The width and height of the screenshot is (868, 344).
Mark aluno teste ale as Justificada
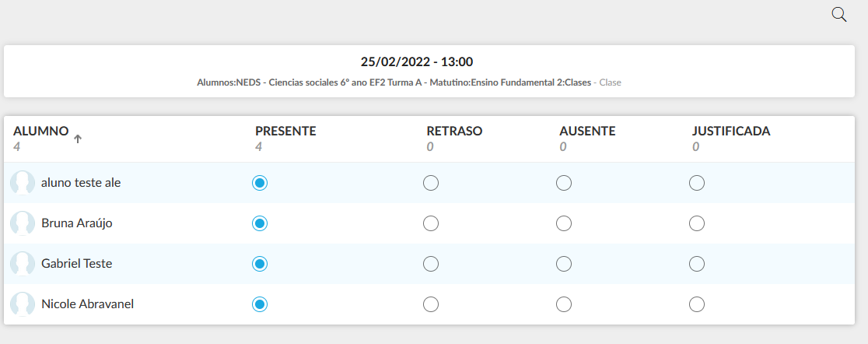(x=697, y=183)
